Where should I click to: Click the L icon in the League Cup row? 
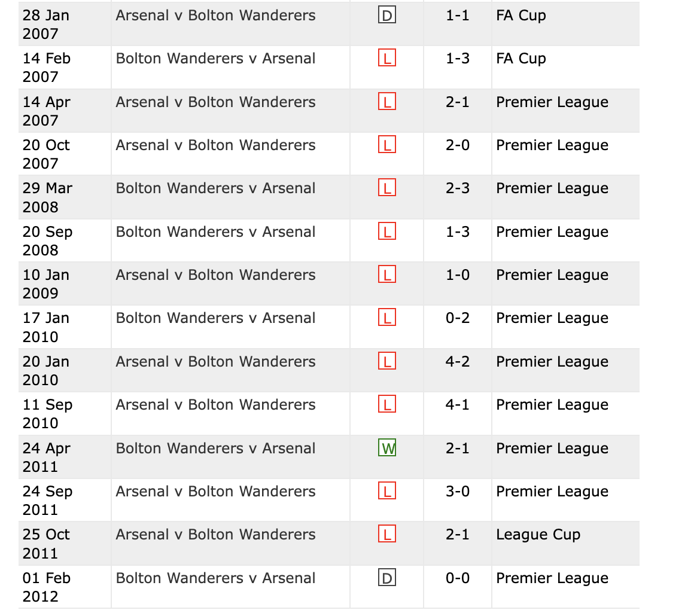(386, 534)
